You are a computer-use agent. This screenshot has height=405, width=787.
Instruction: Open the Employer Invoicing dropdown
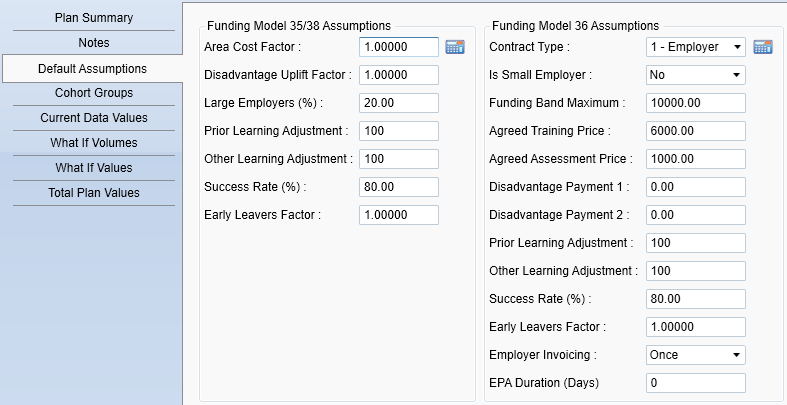point(696,355)
